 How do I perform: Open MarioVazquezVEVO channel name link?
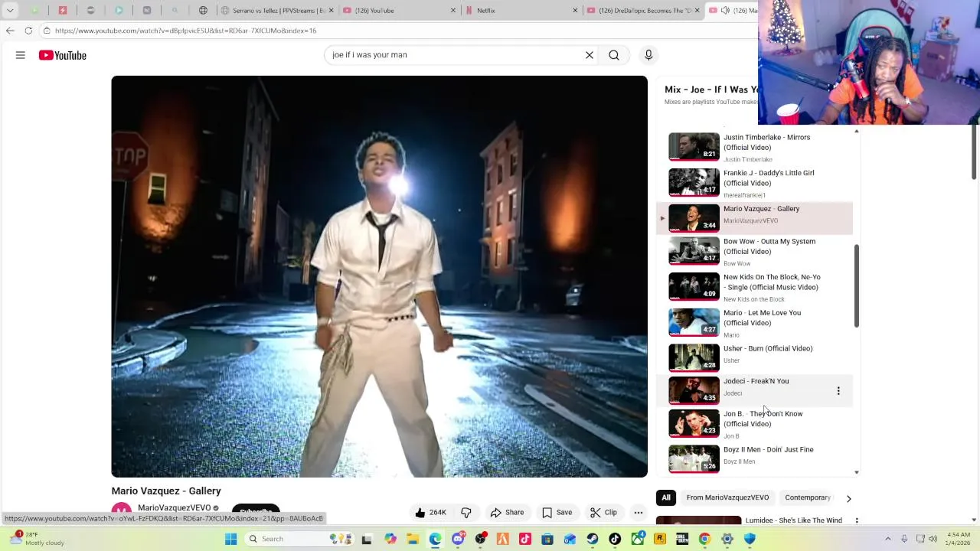174,507
